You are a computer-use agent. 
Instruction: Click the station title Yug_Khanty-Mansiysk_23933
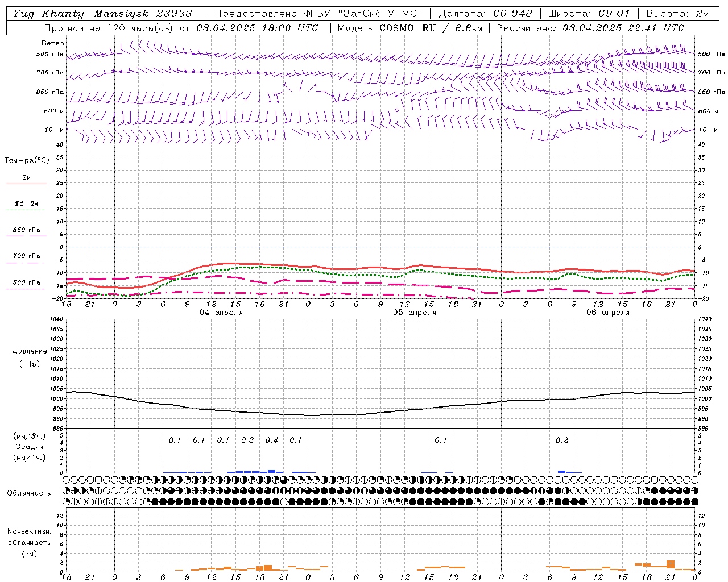click(x=102, y=14)
